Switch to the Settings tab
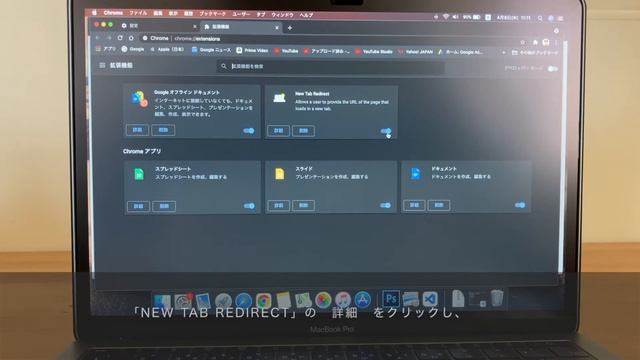This screenshot has height=360, width=640. click(157, 26)
